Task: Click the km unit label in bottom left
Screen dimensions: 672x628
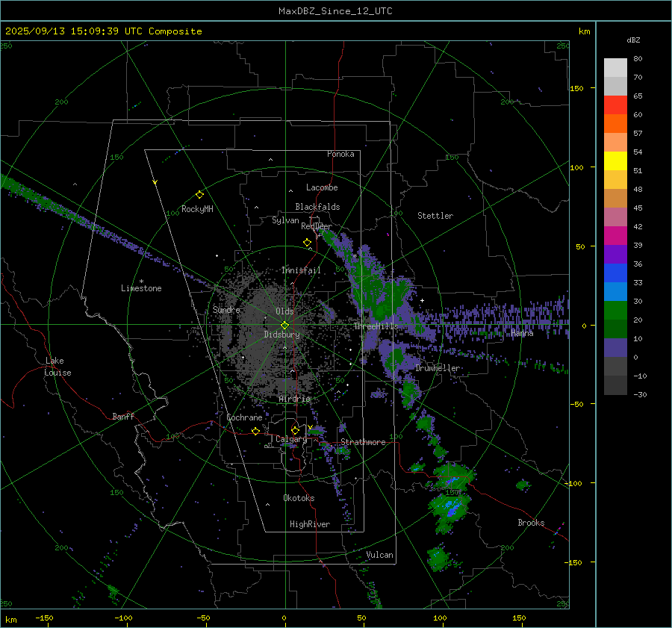Action: click(10, 620)
